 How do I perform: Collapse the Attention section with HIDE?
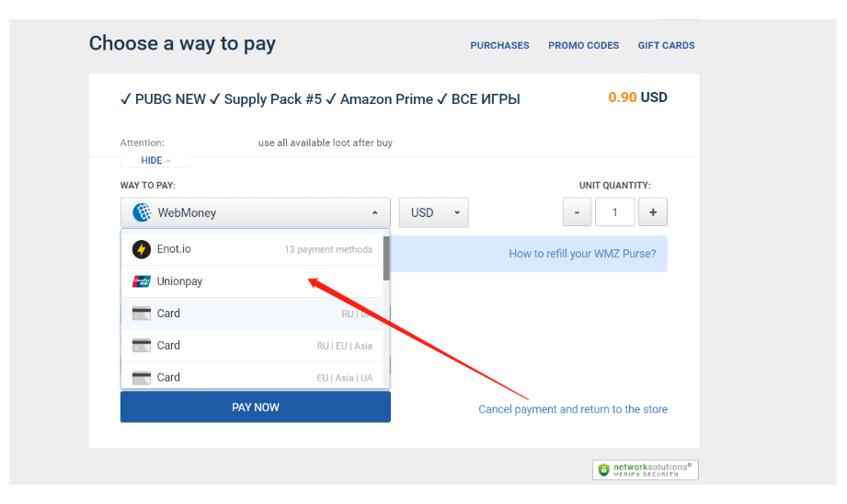(x=155, y=160)
